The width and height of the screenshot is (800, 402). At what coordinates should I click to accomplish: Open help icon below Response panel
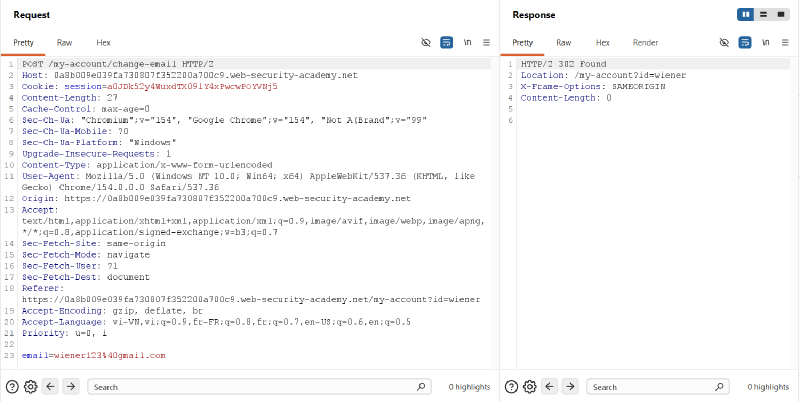pos(511,387)
